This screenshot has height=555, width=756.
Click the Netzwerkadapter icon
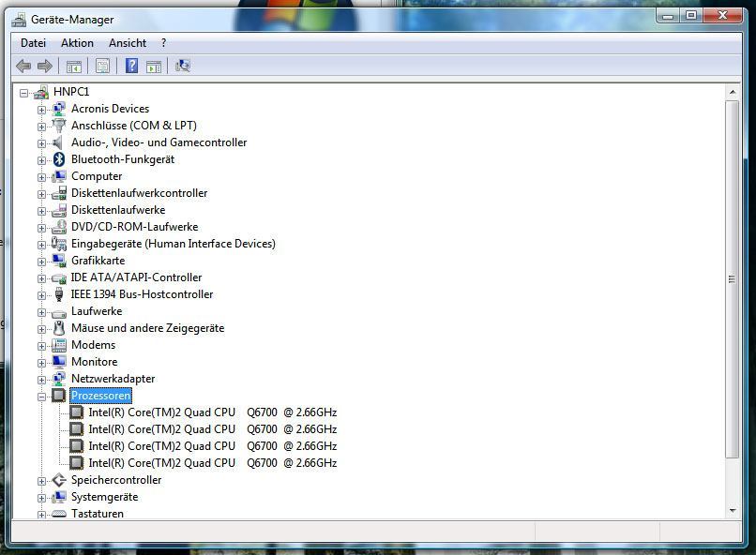[59, 379]
